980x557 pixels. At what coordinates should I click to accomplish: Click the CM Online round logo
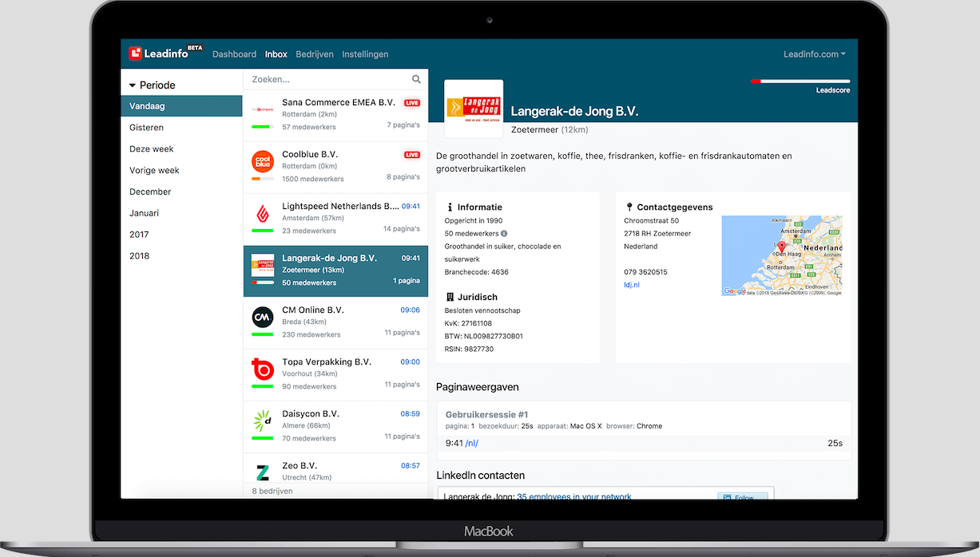click(263, 318)
